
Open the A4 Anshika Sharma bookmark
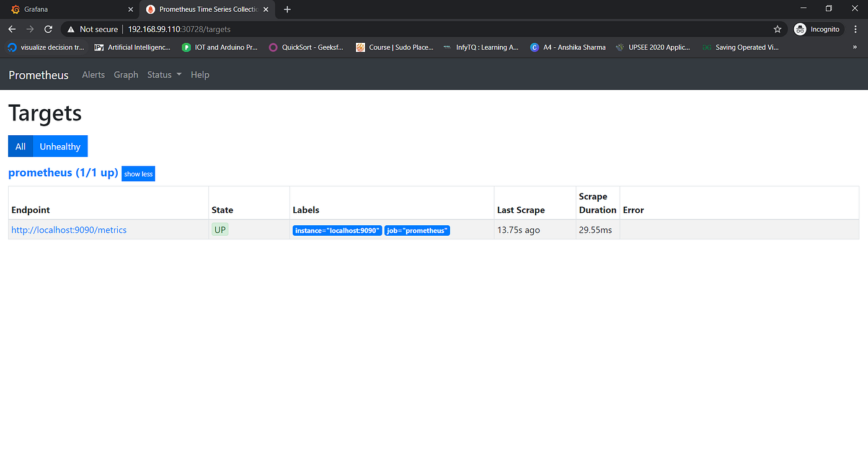(569, 47)
